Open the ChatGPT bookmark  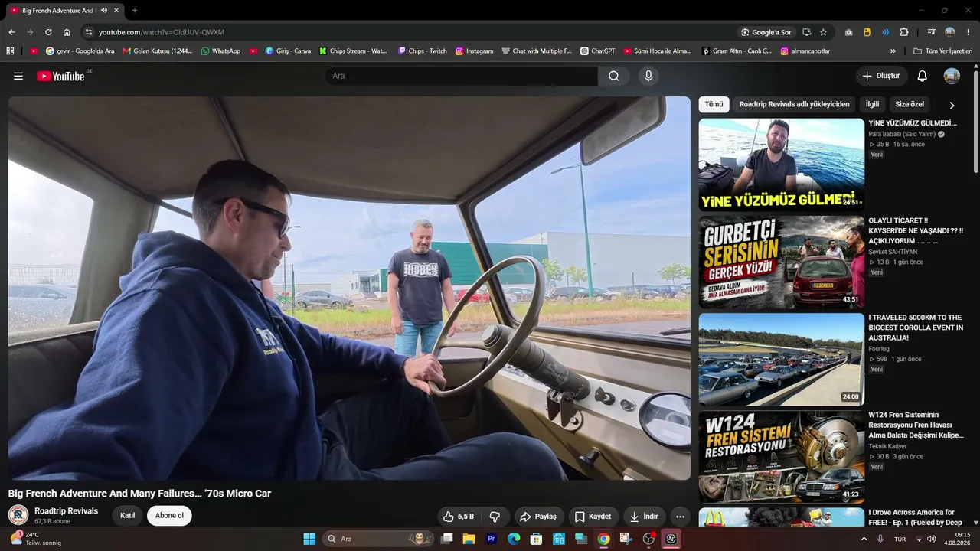click(598, 51)
